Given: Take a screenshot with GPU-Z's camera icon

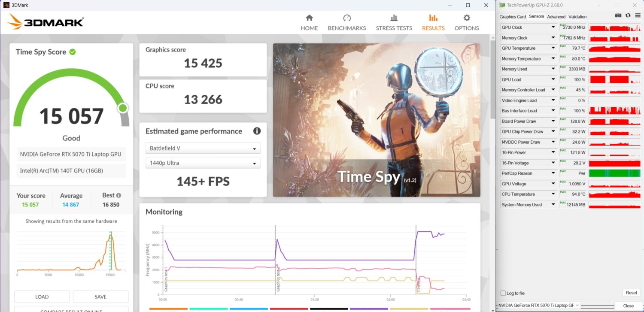Looking at the screenshot, I should tap(618, 16).
